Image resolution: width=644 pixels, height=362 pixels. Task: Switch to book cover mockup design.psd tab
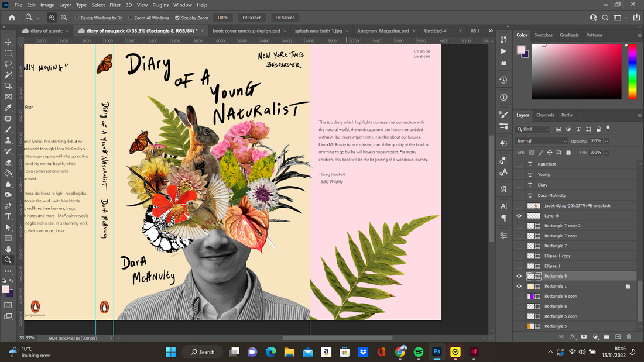pos(246,31)
